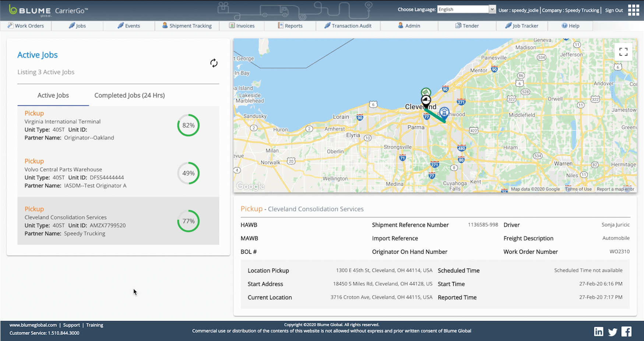This screenshot has height=341, width=644.
Task: Click driver name Sonja Juricic
Action: [616, 225]
